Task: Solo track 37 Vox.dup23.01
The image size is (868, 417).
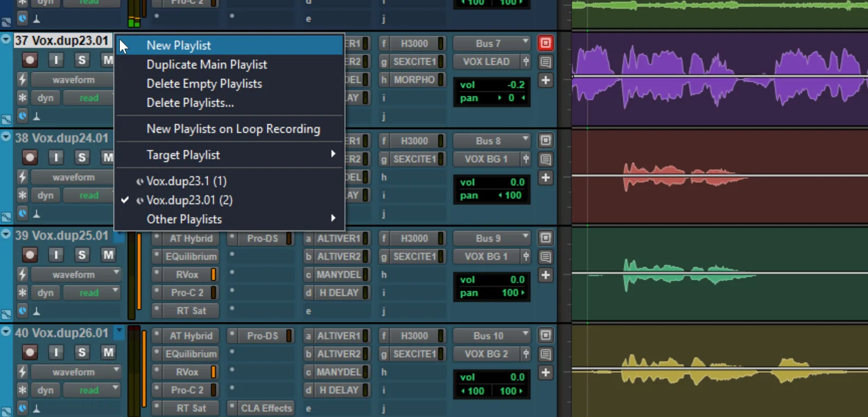Action: 82,60
